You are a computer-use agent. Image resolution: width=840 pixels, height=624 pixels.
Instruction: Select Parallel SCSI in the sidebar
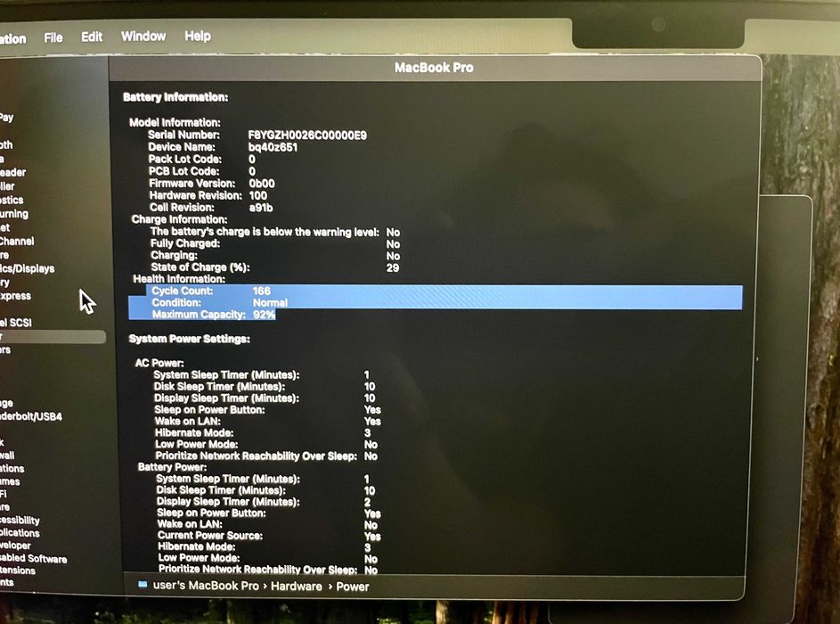pyautogui.click(x=16, y=322)
